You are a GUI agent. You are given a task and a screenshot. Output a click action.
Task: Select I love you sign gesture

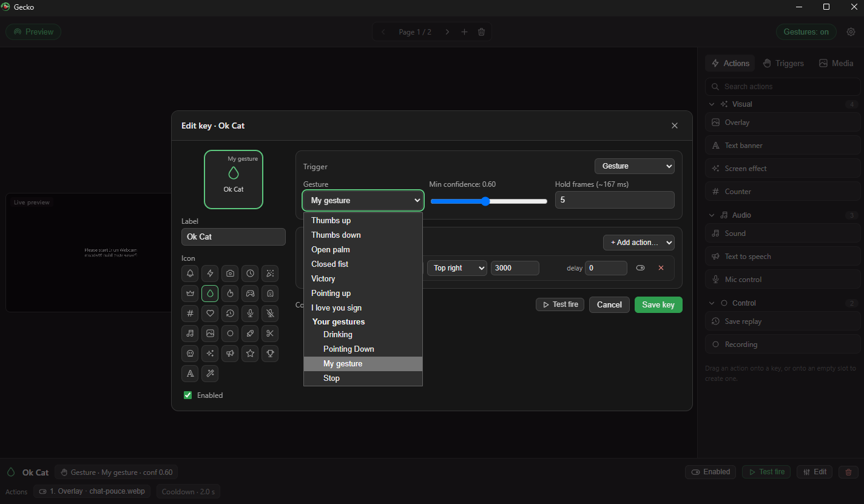click(x=363, y=308)
